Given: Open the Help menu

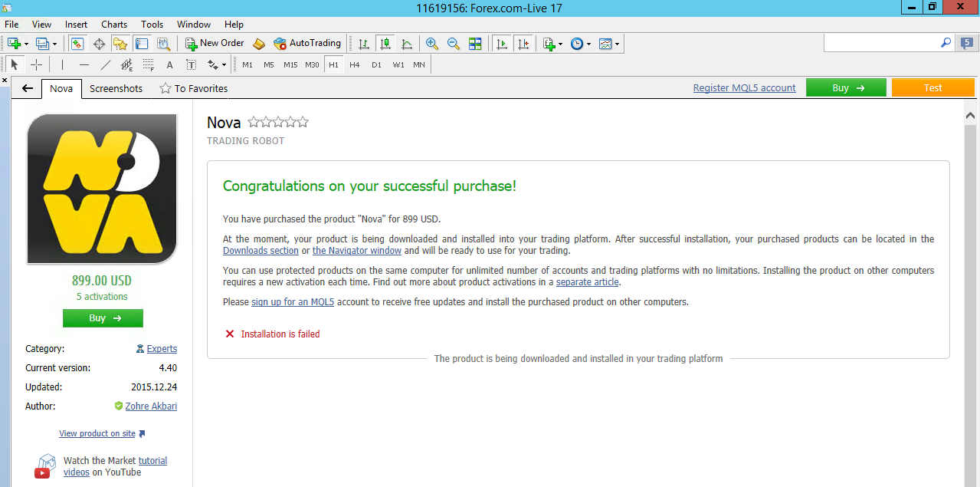Looking at the screenshot, I should click(234, 25).
